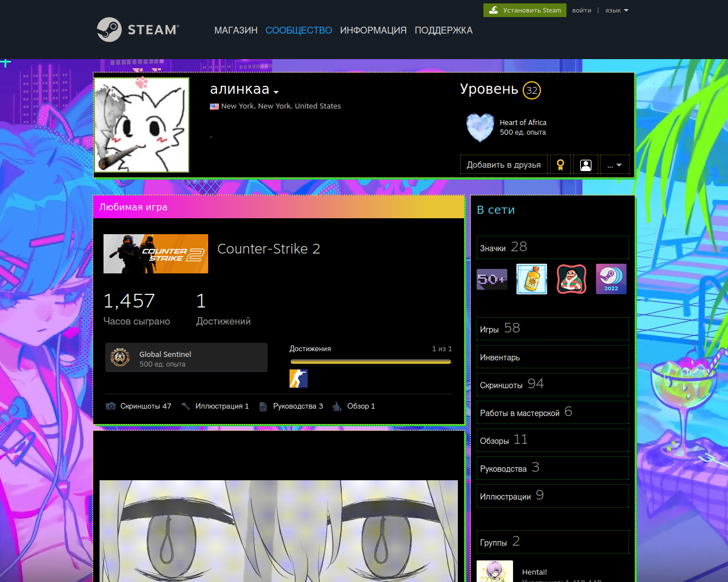
Task: Click the 1,457 hours played value
Action: [x=129, y=301]
